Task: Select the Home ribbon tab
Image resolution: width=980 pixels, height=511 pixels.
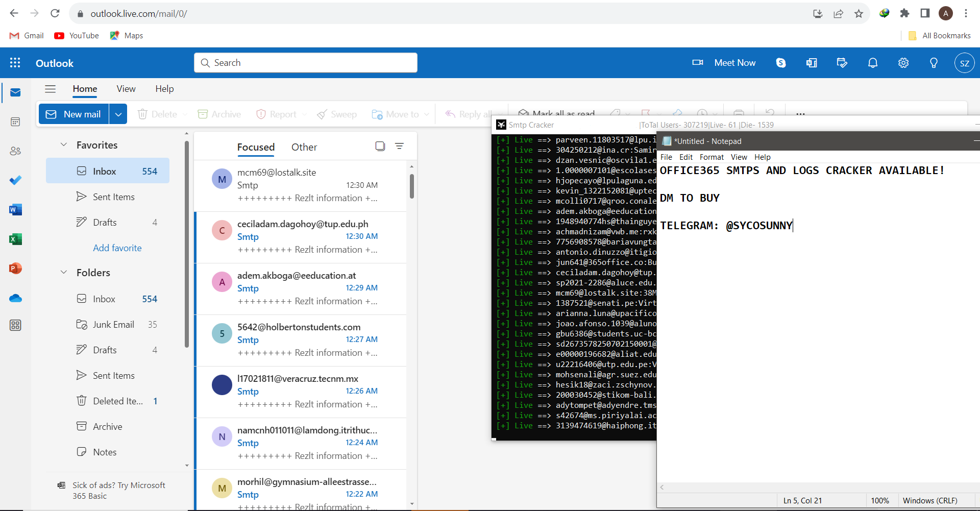Action: pos(85,89)
